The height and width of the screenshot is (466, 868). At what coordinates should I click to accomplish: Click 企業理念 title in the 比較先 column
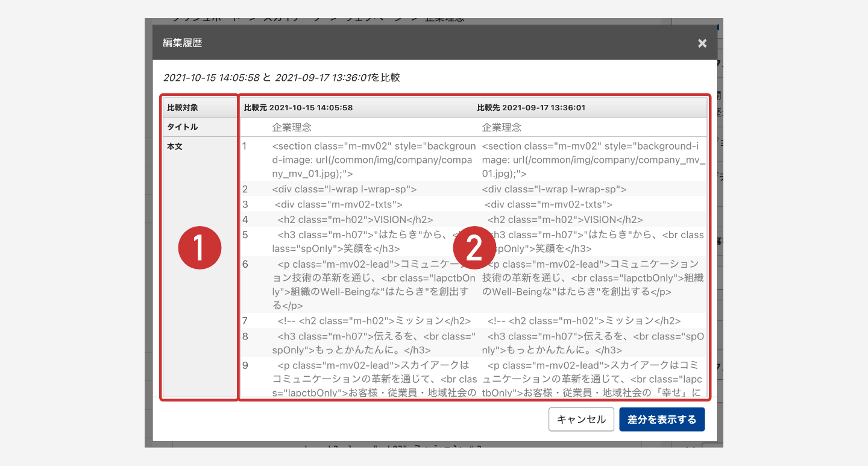502,128
